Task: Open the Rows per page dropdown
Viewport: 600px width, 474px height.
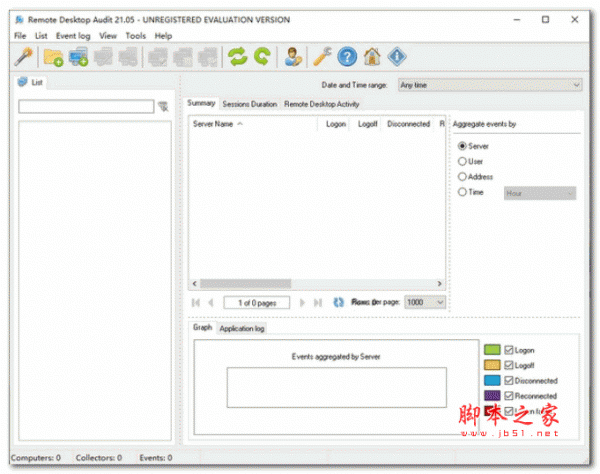Action: click(x=425, y=303)
